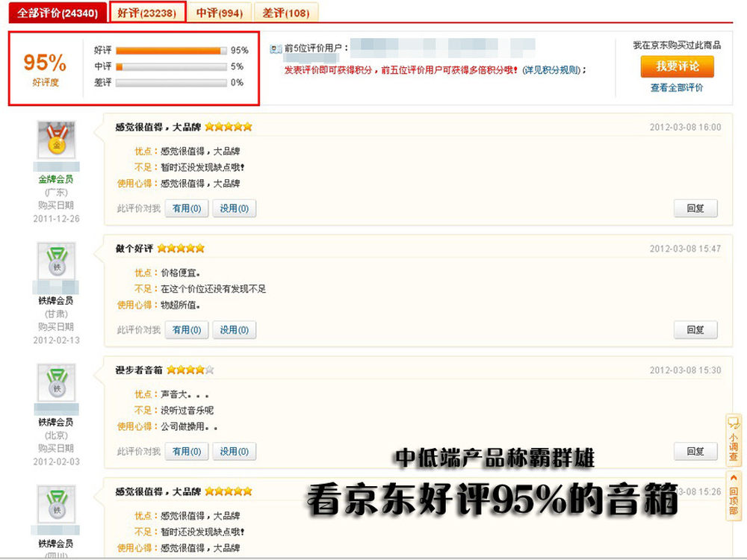
Task: Click the 中评 5% progress bar
Action: tap(172, 66)
